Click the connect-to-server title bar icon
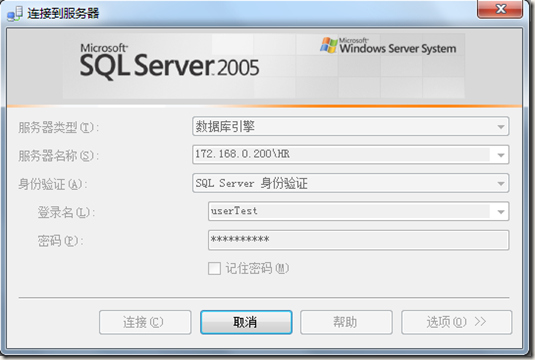Image resolution: width=535 pixels, height=360 pixels. [x=15, y=14]
